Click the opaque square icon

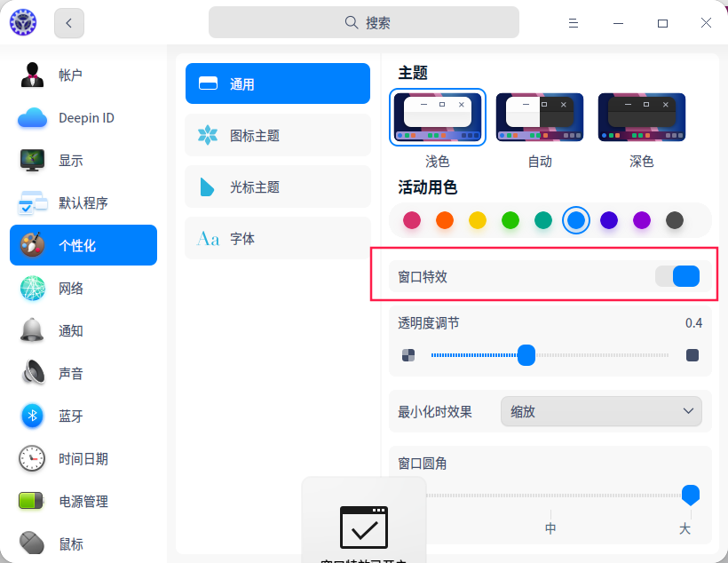(x=692, y=355)
